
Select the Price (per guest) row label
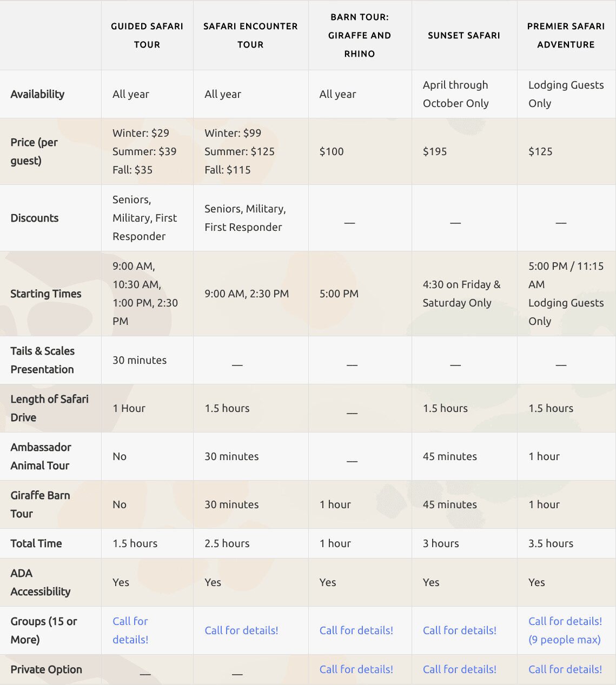pos(34,151)
